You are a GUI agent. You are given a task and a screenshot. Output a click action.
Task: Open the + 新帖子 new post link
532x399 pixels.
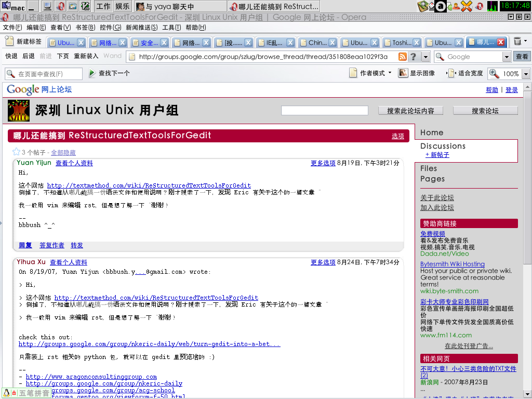click(437, 155)
